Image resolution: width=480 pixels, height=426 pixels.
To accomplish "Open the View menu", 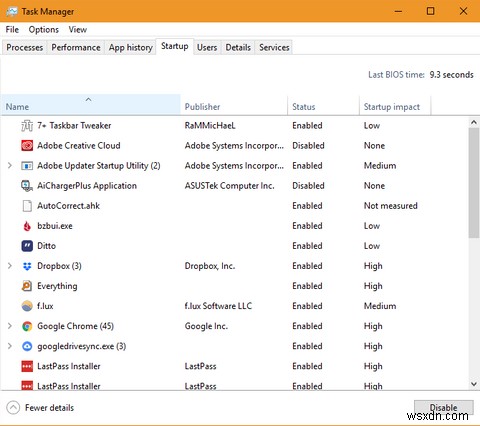I will (78, 30).
